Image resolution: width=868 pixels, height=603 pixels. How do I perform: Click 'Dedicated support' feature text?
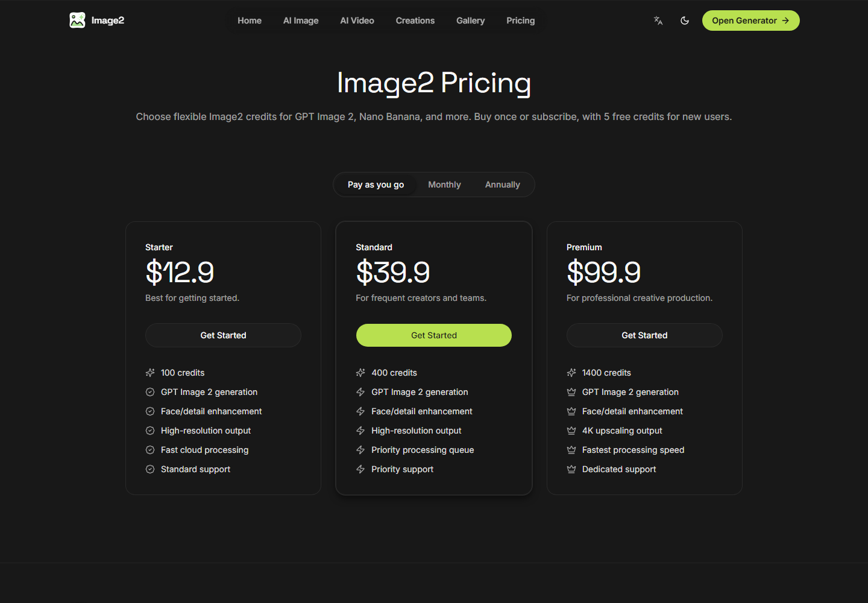click(619, 469)
